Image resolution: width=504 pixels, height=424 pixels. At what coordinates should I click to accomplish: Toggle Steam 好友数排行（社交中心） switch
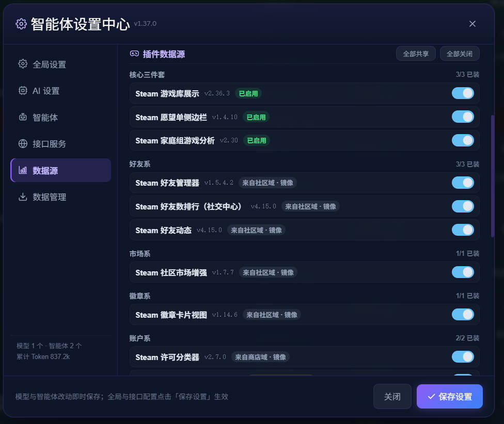(x=463, y=206)
